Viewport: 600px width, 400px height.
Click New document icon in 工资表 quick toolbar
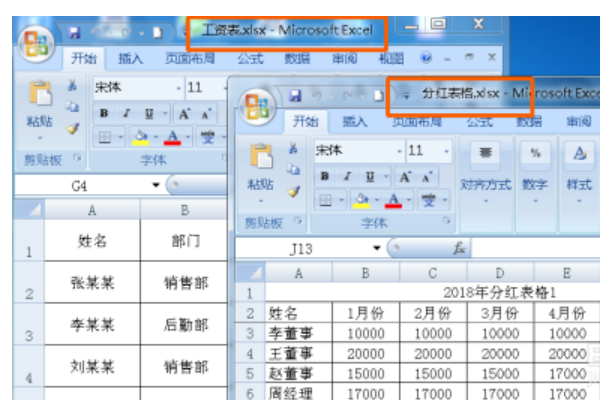tap(157, 33)
